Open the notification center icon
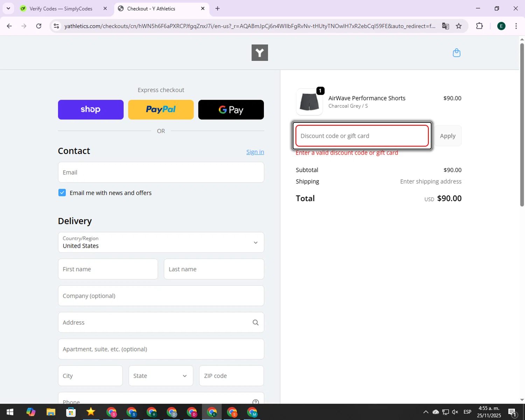525x420 pixels. click(512, 412)
